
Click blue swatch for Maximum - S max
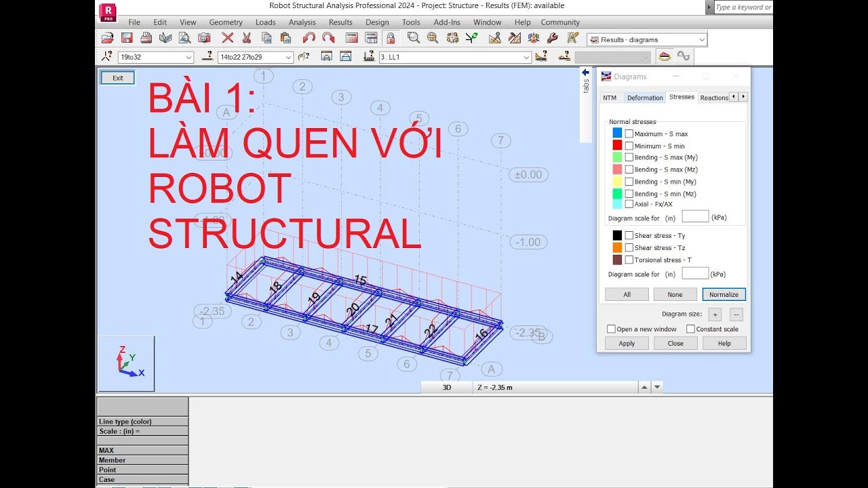point(617,134)
